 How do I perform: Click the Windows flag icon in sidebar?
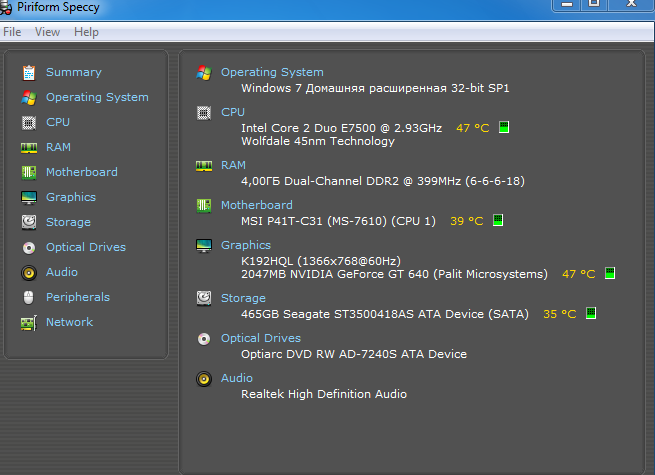(29, 98)
